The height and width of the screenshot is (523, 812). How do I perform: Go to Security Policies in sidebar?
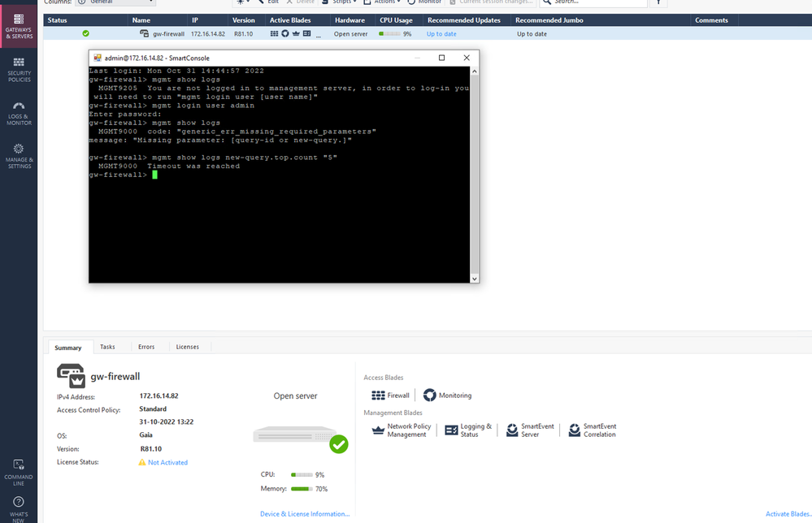point(19,69)
